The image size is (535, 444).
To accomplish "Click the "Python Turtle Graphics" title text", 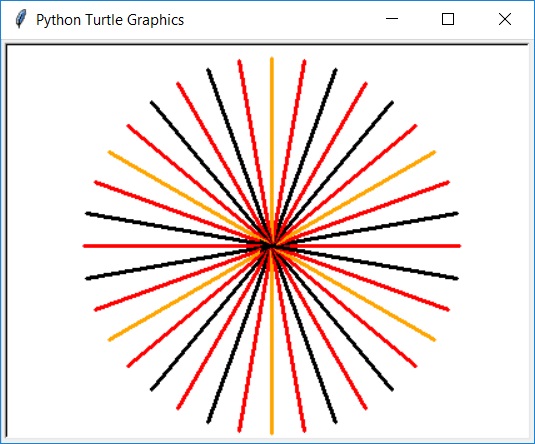I will click(x=110, y=20).
